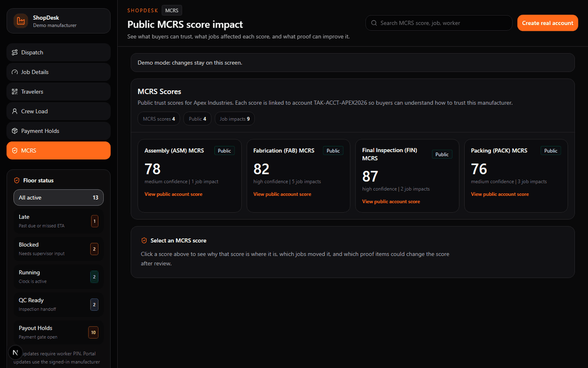Click the MCRS tag next to SHOPDESK
This screenshot has height=368, width=588.
(x=172, y=10)
